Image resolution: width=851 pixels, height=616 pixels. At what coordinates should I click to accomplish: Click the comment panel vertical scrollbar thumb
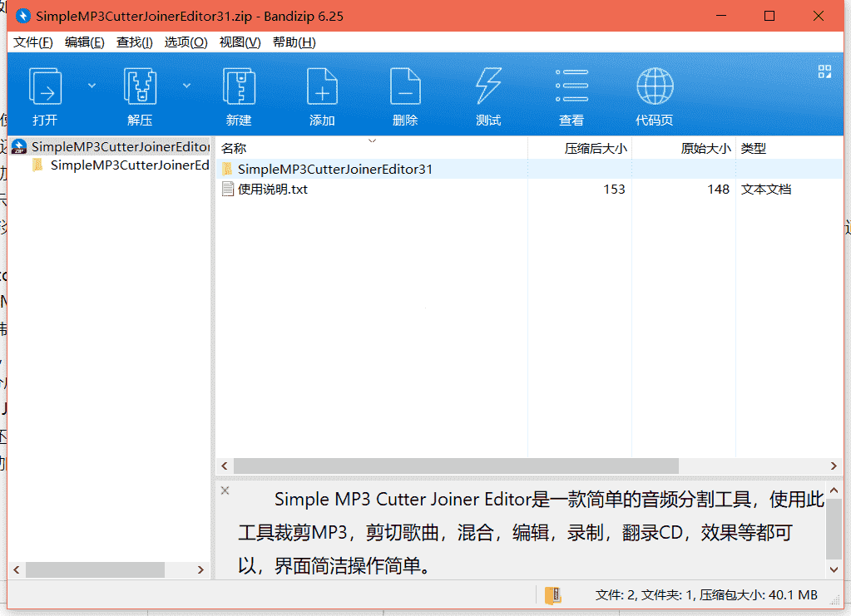(834, 530)
